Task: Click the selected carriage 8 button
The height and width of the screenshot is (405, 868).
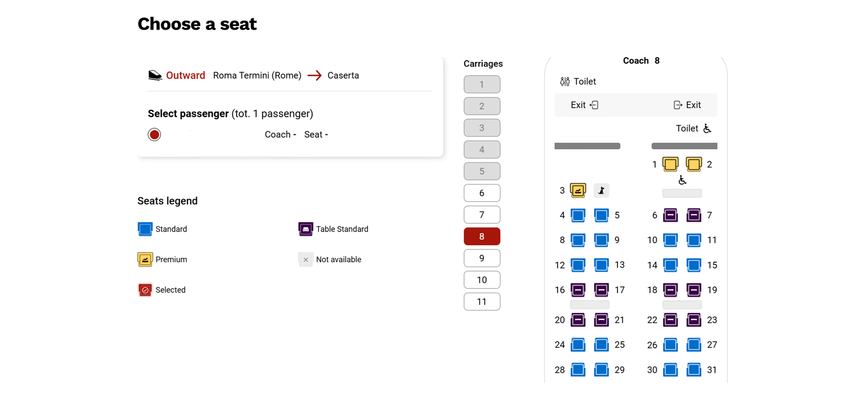Action: (481, 237)
